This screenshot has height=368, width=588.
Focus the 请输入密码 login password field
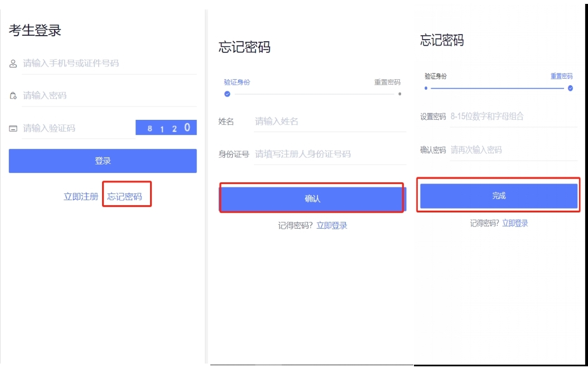(x=109, y=96)
